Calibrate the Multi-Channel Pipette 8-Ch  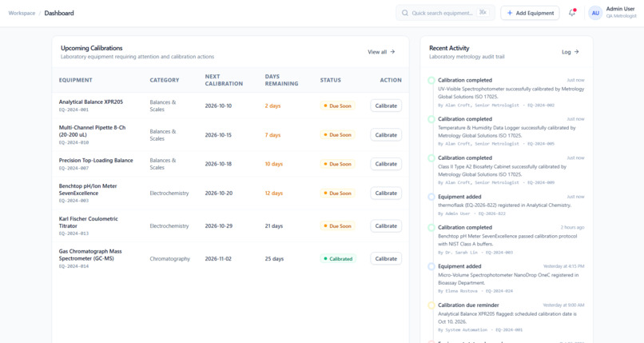386,135
